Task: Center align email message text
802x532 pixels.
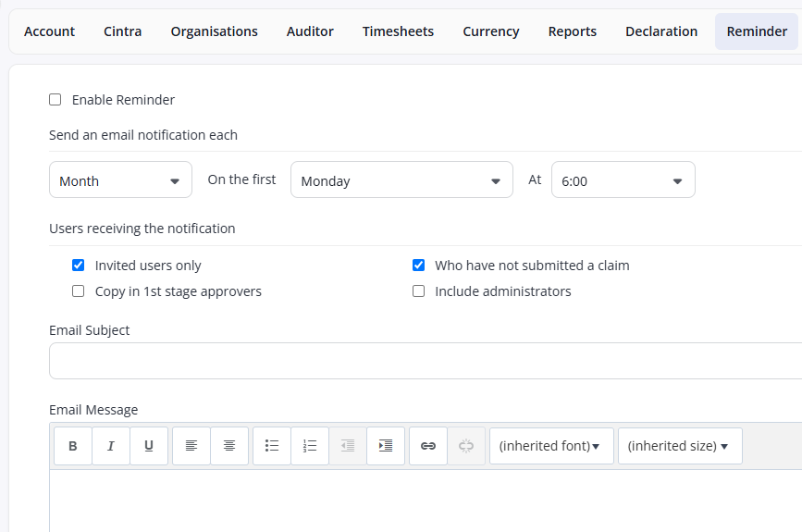Action: click(229, 446)
